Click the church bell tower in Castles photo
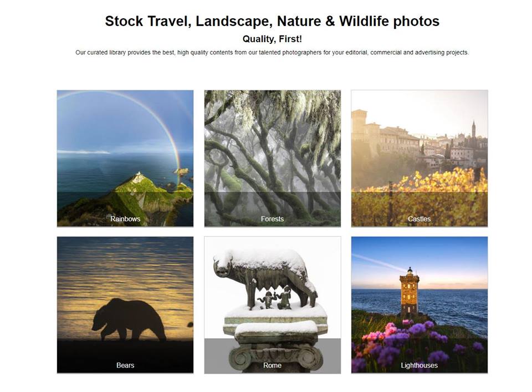The image size is (532, 392). point(474,130)
